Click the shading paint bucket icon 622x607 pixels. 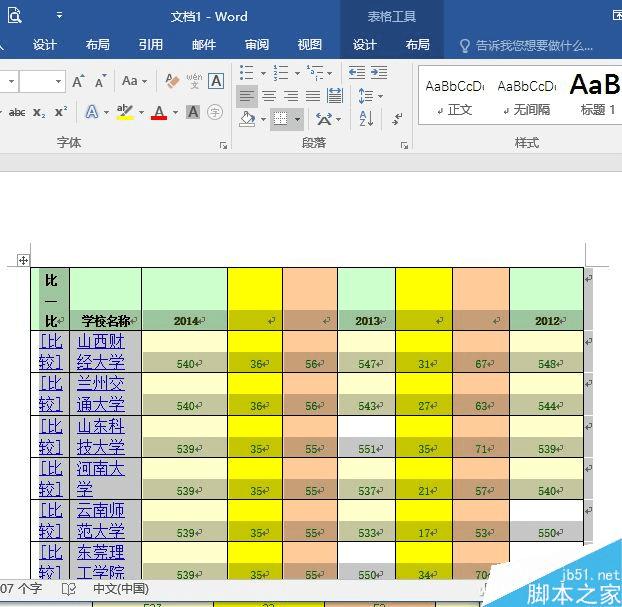(247, 119)
